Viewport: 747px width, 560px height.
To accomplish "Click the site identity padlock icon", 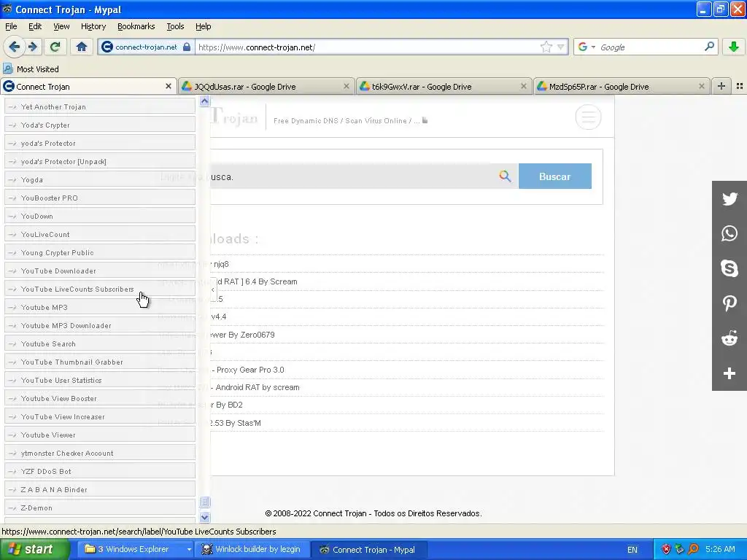I will [187, 47].
